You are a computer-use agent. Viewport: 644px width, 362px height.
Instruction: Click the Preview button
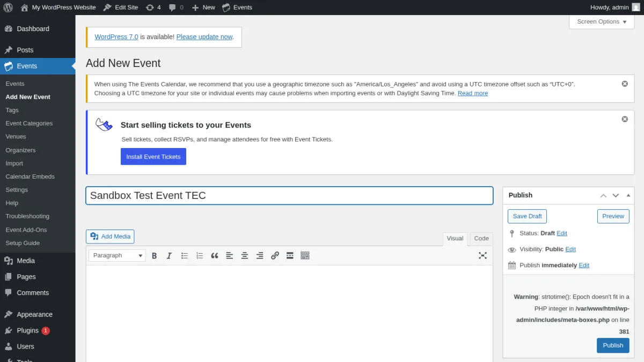click(613, 216)
